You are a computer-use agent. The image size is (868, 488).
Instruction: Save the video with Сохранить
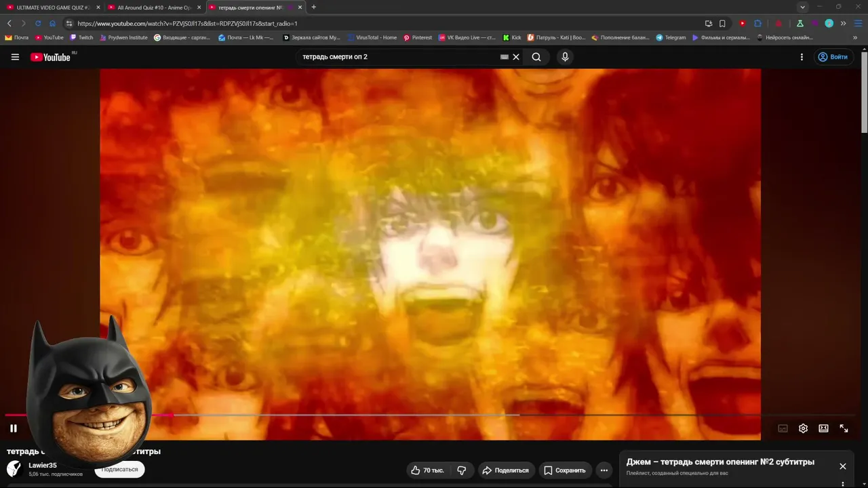click(x=565, y=470)
